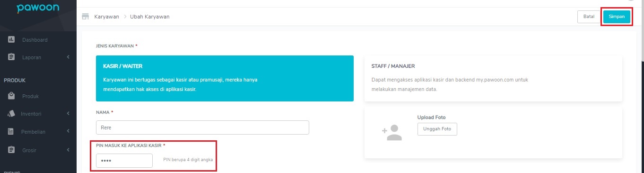644x173 pixels.
Task: Click the PRODUK section heading in sidebar
Action: tap(15, 80)
